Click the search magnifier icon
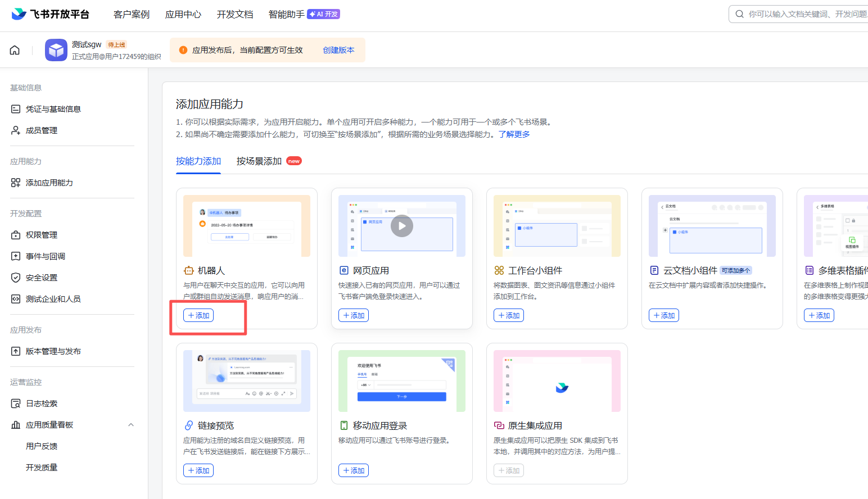868x499 pixels. (740, 13)
